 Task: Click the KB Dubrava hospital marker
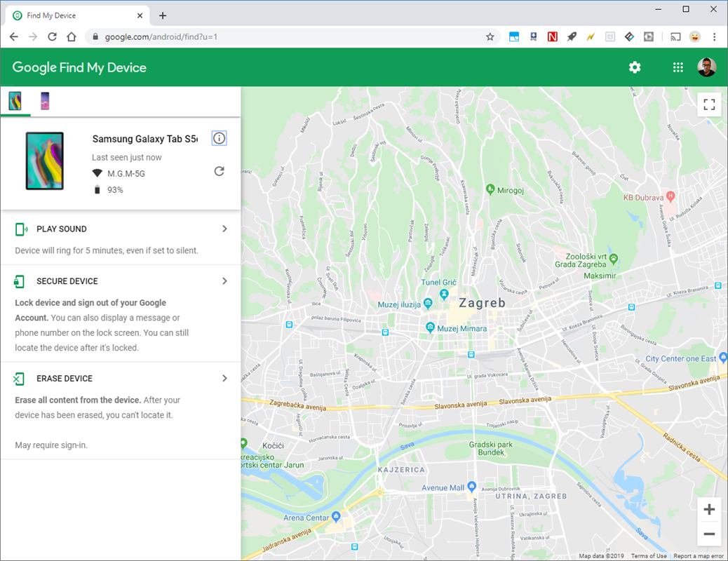point(670,196)
